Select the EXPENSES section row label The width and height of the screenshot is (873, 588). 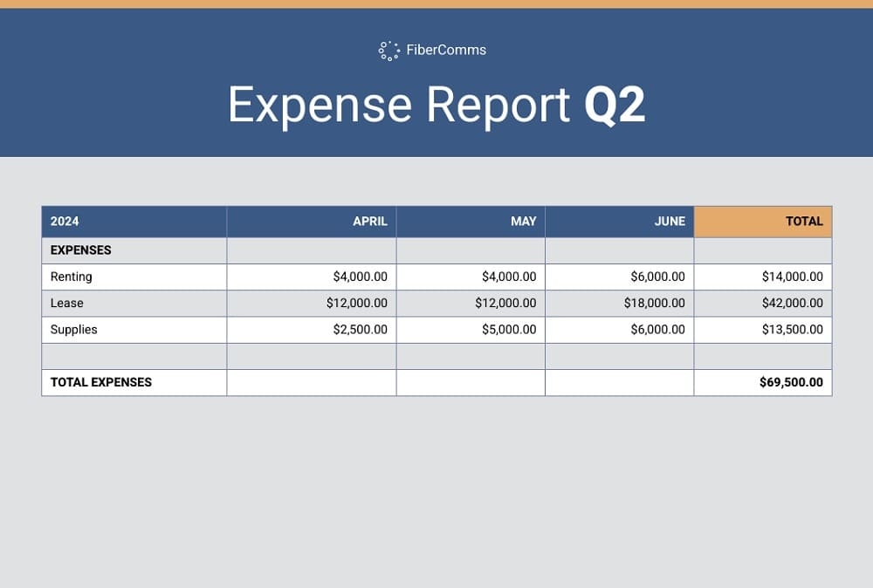click(81, 250)
